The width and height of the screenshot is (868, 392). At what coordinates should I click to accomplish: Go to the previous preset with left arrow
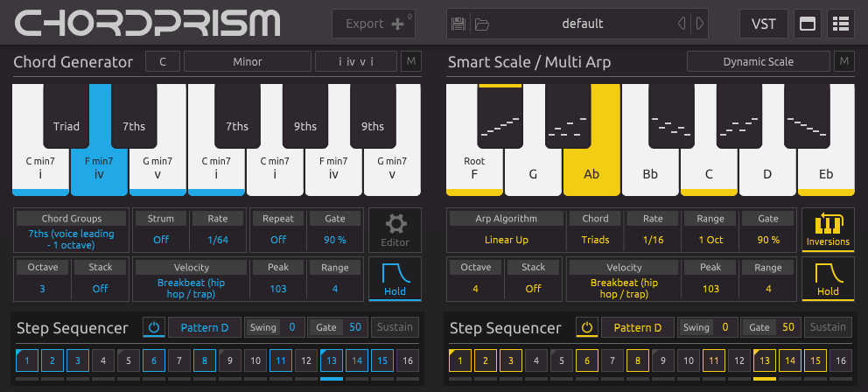tap(682, 24)
